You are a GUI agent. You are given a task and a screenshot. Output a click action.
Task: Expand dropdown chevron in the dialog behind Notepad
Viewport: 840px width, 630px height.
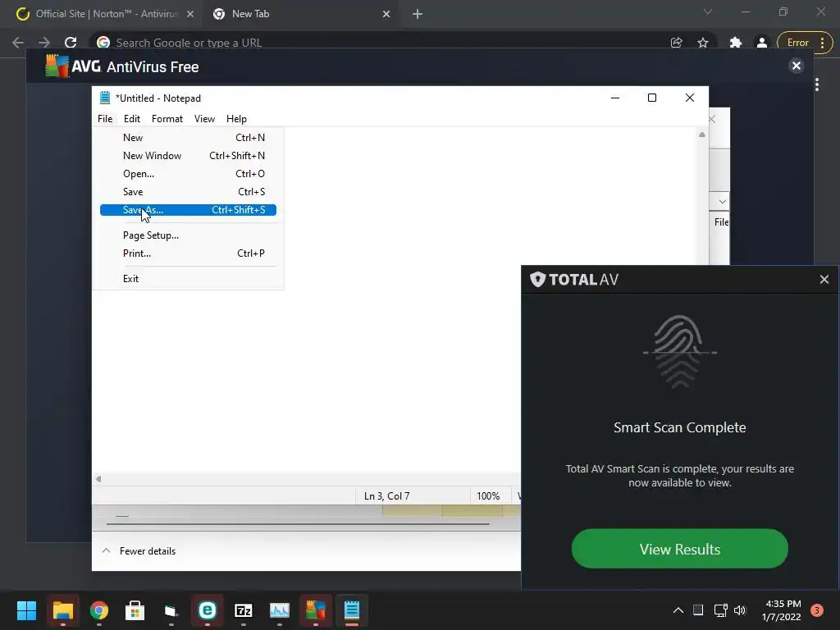(722, 202)
